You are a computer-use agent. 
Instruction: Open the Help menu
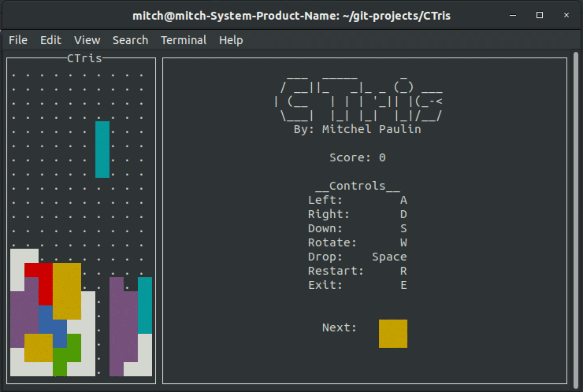231,40
